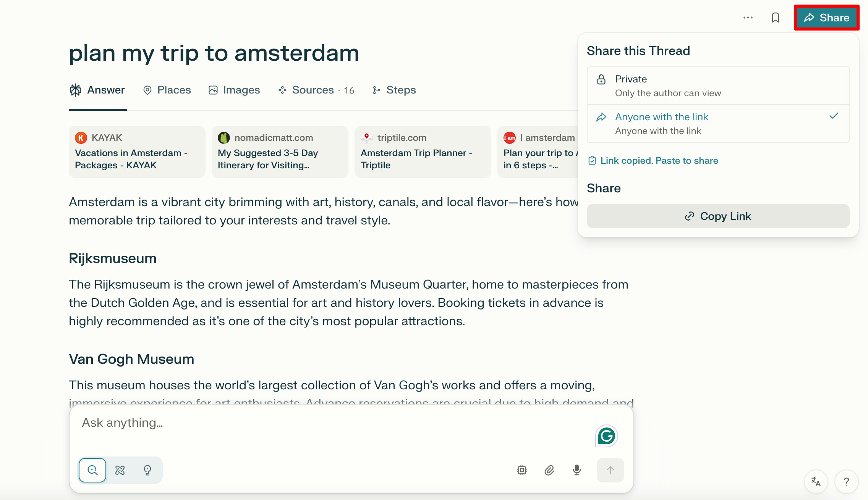
Task: Open the Grammarly icon in the input box
Action: pos(607,436)
